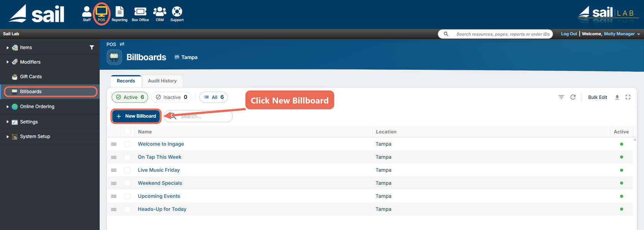The height and width of the screenshot is (230, 644).
Task: Check the box for Upcoming Events
Action: pyautogui.click(x=127, y=196)
